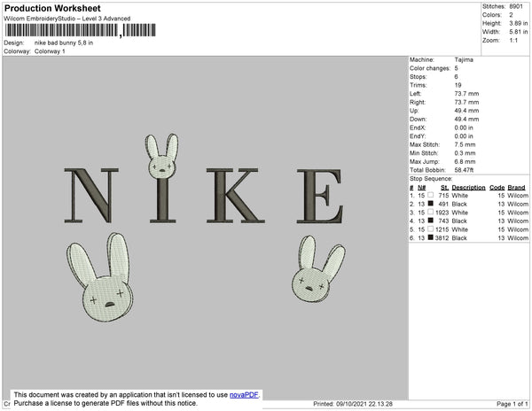Click the letter E in the design
Viewport: 532px width, 411px height.
(319, 196)
